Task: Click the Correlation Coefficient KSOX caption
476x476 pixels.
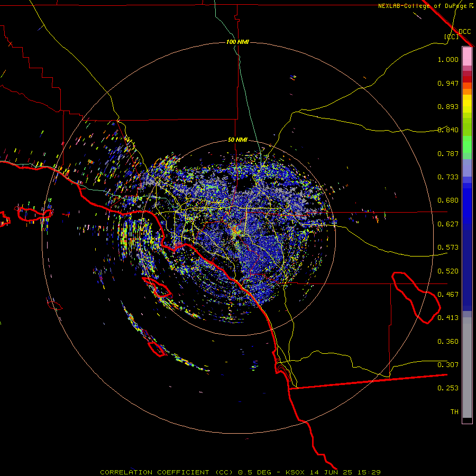Action: coord(240,472)
